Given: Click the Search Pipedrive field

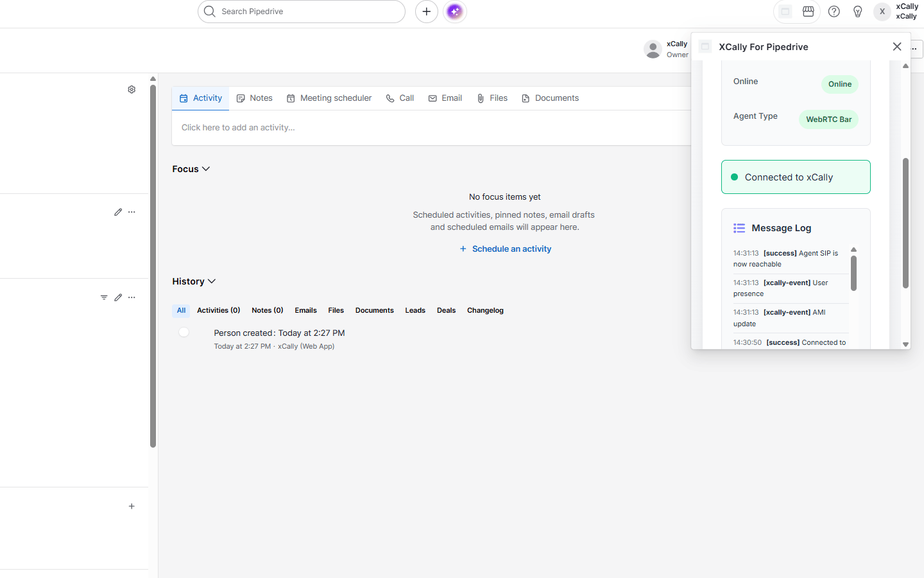Looking at the screenshot, I should click(x=302, y=12).
